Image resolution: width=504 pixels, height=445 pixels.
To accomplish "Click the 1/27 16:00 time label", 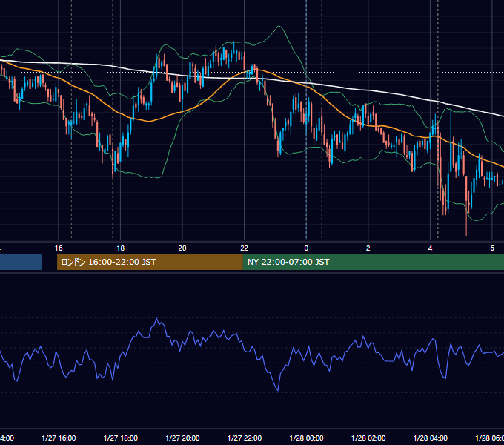I will click(x=59, y=438).
